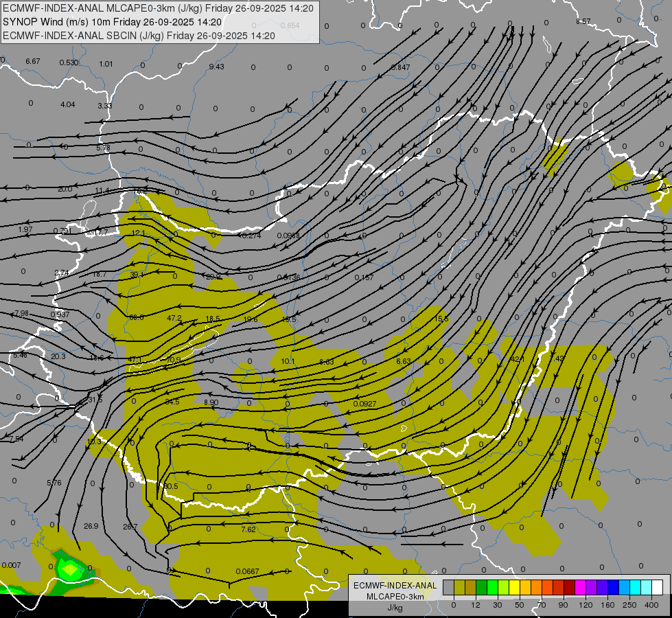The width and height of the screenshot is (672, 618).
Task: Click the map value 9.43
Action: pos(216,67)
